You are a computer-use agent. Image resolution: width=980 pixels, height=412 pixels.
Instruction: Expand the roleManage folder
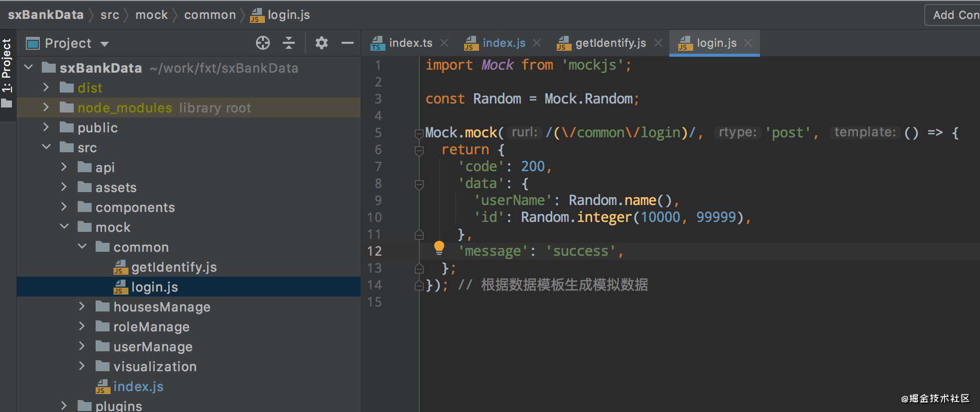[x=82, y=326]
